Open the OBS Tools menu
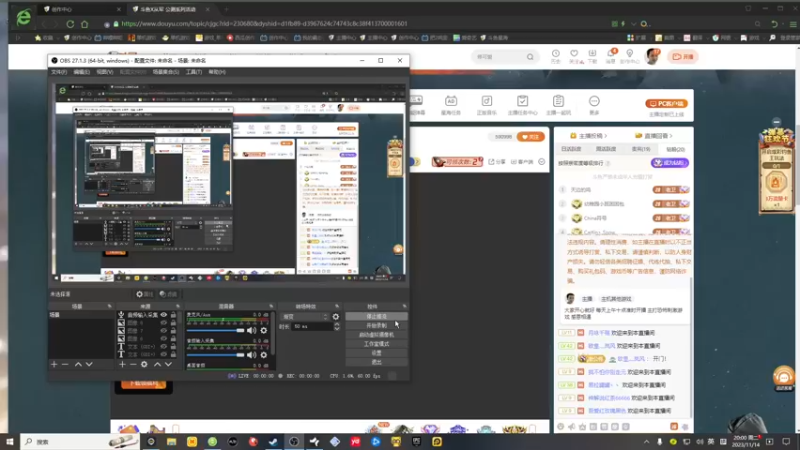800x450 pixels. click(x=193, y=72)
